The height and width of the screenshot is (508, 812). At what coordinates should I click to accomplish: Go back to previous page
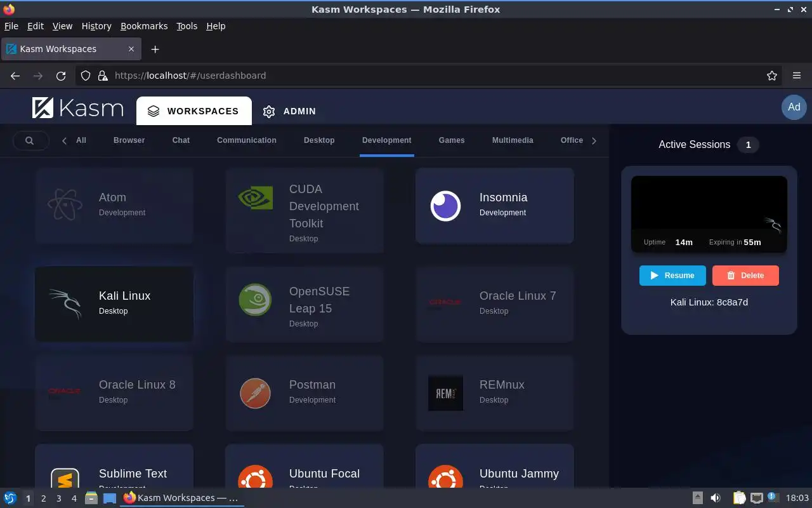(x=15, y=76)
